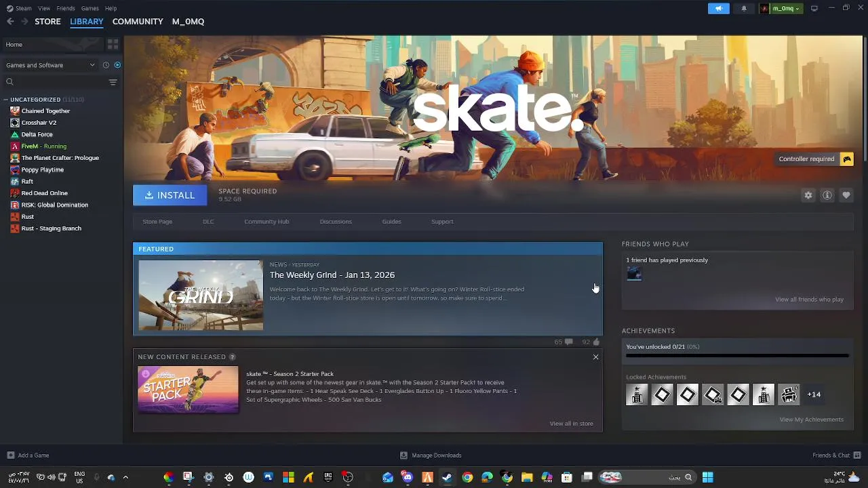Open the DLC link
868x488 pixels.
[208, 222]
